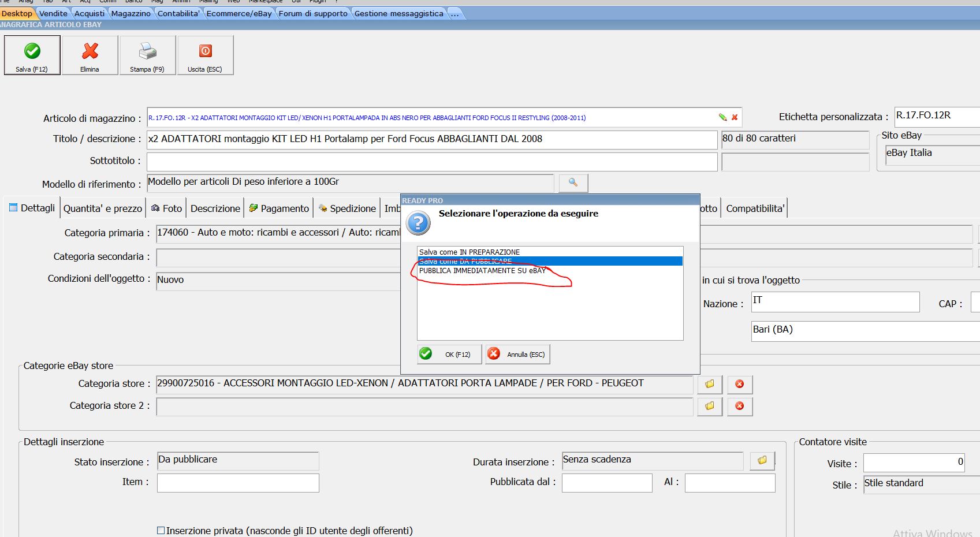This screenshot has width=980, height=537.
Task: Switch to the Quantita' e prezzo tab
Action: tap(103, 208)
